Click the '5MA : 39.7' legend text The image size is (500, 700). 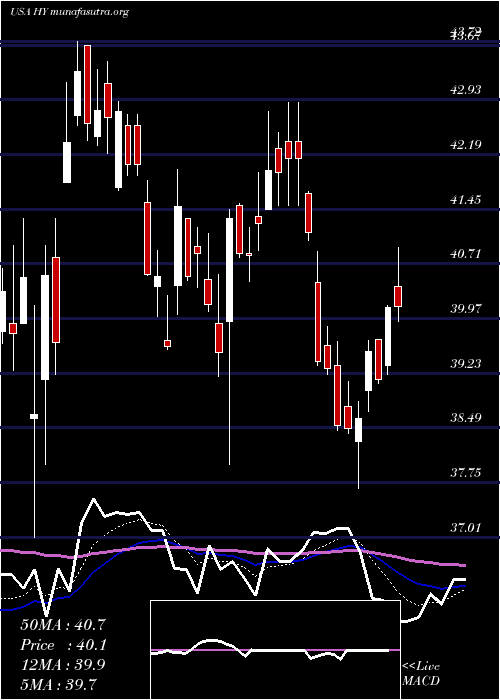point(59,684)
